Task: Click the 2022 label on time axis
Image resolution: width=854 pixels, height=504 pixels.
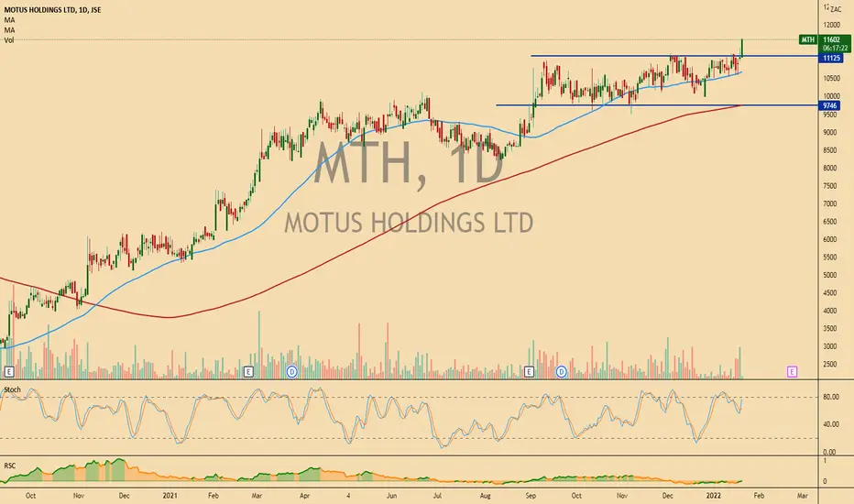Action: tap(714, 496)
